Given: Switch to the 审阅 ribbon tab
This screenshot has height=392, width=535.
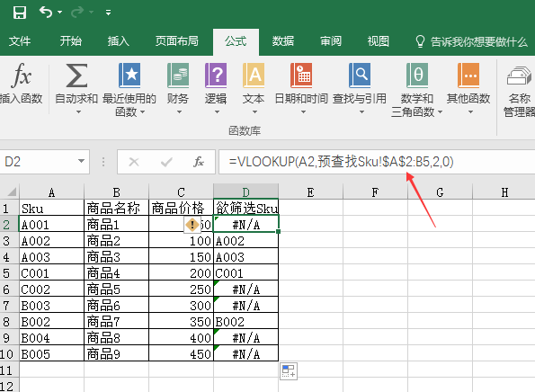Looking at the screenshot, I should [331, 41].
